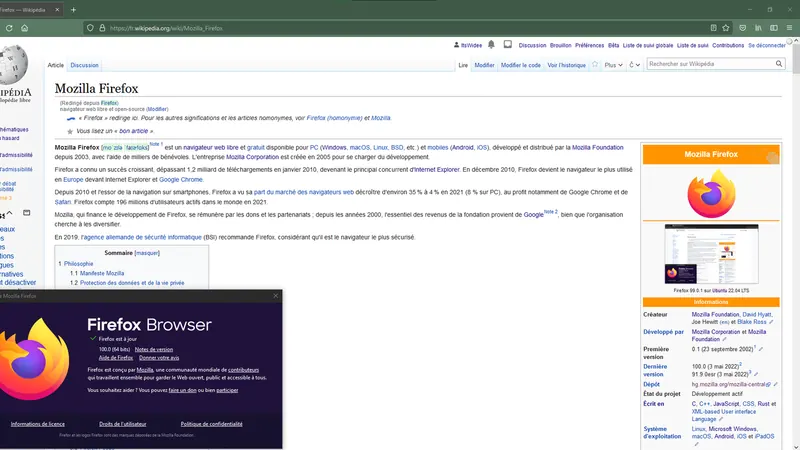800x450 pixels.
Task: Open user Discussion link in top bar
Action: 532,45
